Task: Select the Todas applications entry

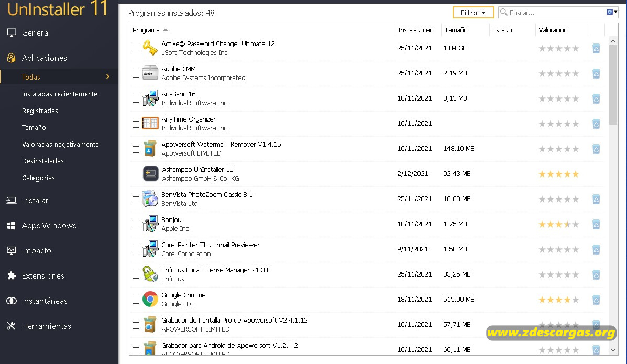Action: coord(59,77)
